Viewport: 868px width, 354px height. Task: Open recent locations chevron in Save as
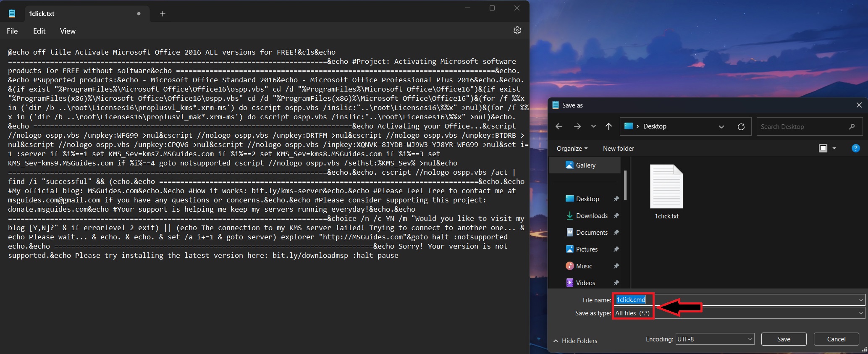click(593, 126)
